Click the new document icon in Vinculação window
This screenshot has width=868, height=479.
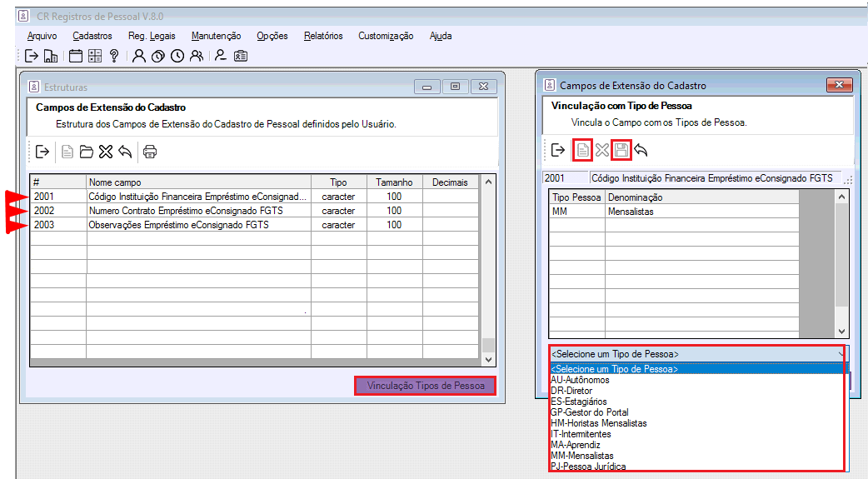click(583, 150)
